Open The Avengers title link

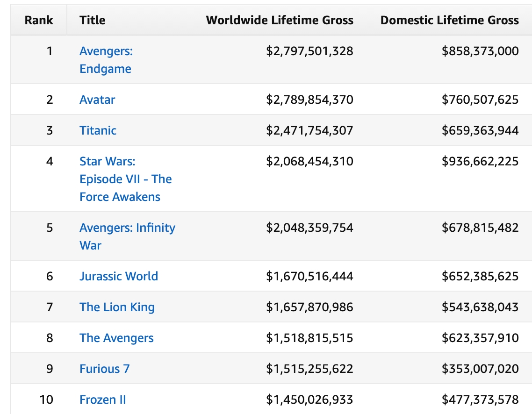pyautogui.click(x=116, y=338)
